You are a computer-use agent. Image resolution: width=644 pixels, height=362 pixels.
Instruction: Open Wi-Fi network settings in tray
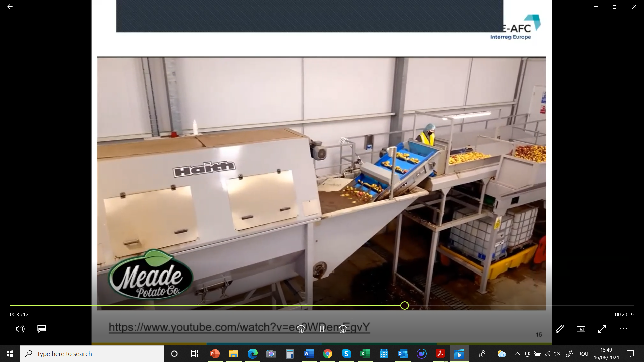pyautogui.click(x=547, y=354)
